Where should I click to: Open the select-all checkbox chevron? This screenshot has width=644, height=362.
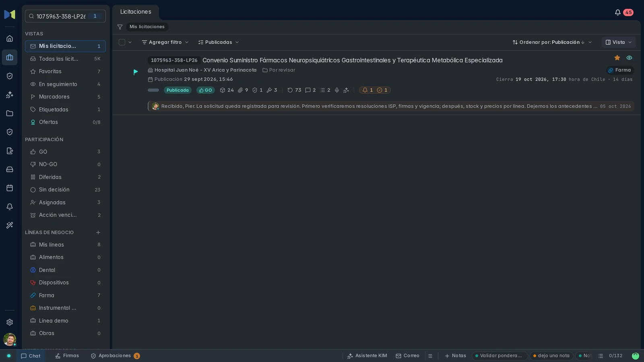[130, 42]
